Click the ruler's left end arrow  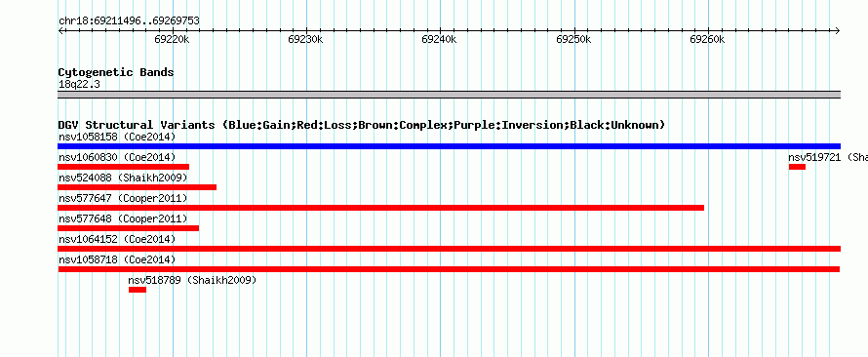[60, 30]
